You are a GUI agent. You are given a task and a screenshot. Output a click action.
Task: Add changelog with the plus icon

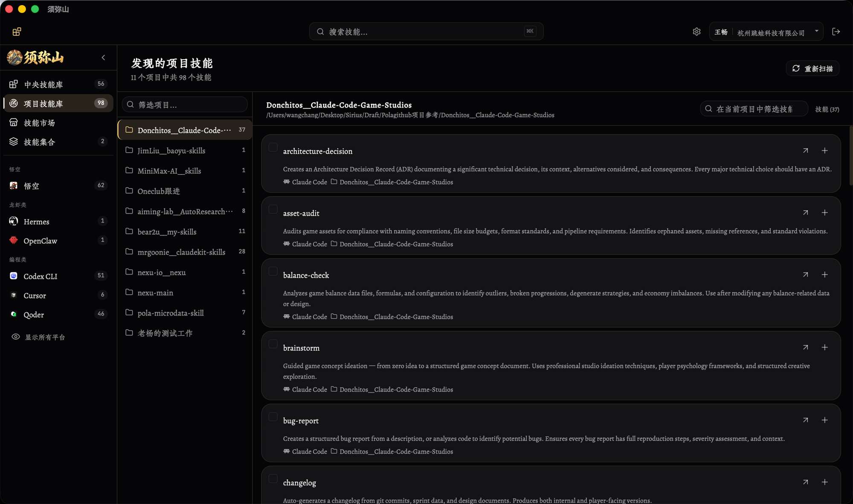(x=825, y=482)
